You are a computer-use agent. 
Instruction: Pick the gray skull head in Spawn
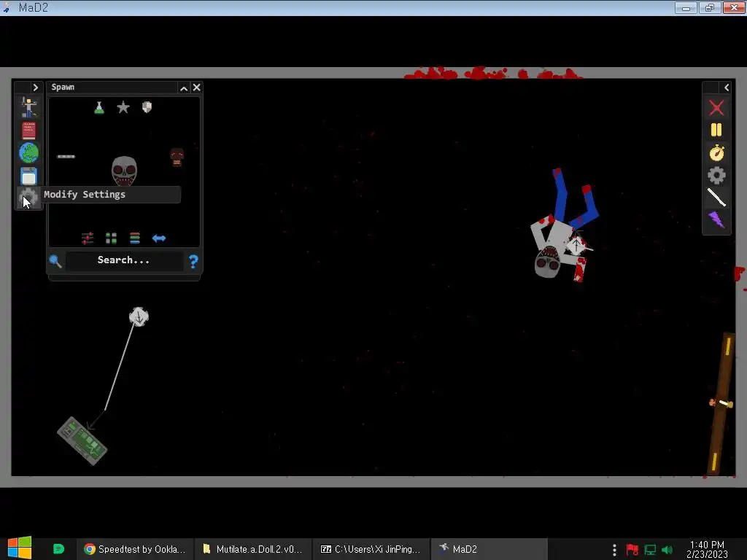click(124, 171)
